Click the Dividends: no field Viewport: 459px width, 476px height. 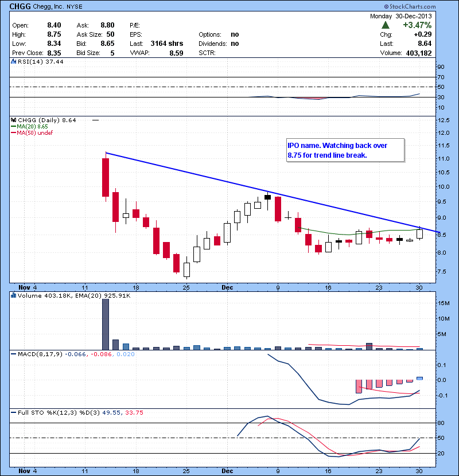[x=219, y=44]
